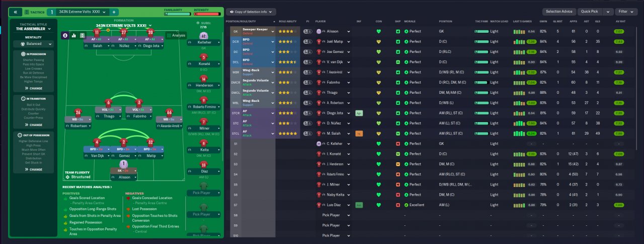Click the condition heart icon for Joël Matip
Screen dimensions: 644x244
tap(379, 41)
